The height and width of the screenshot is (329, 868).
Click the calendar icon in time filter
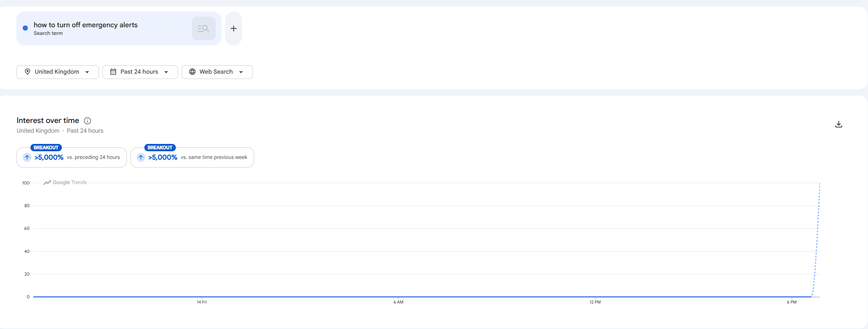point(113,72)
